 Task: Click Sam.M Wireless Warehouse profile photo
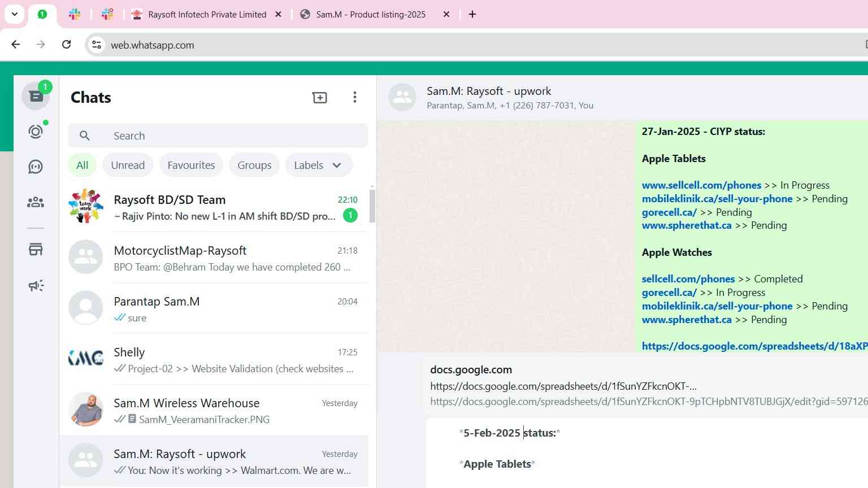pyautogui.click(x=86, y=409)
